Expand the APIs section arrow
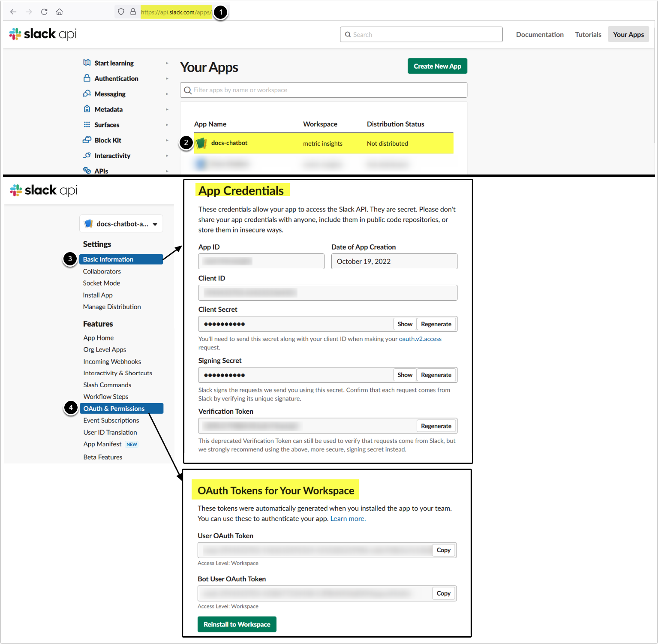The width and height of the screenshot is (658, 644). click(167, 171)
